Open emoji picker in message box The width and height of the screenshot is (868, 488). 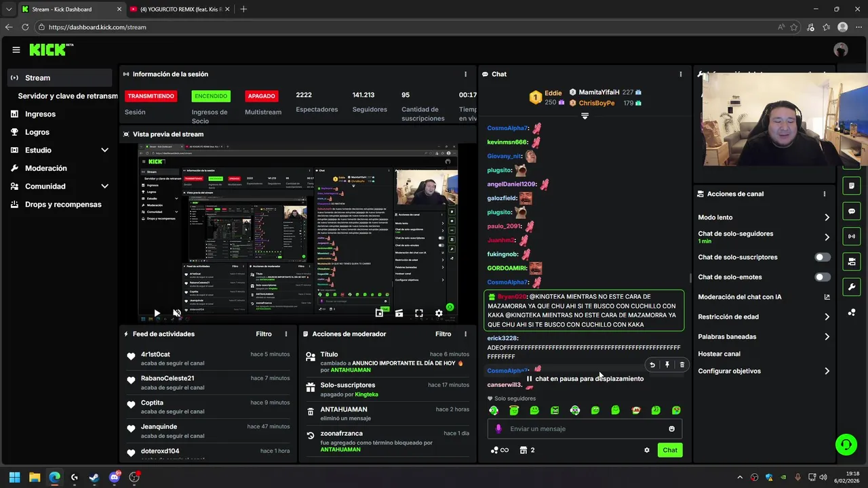click(672, 429)
